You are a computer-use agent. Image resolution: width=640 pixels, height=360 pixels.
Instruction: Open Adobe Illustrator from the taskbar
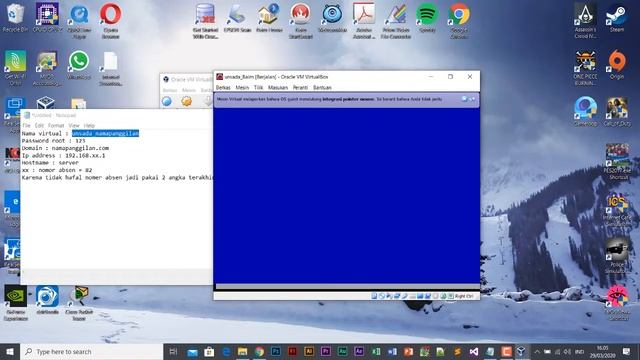pyautogui.click(x=309, y=351)
